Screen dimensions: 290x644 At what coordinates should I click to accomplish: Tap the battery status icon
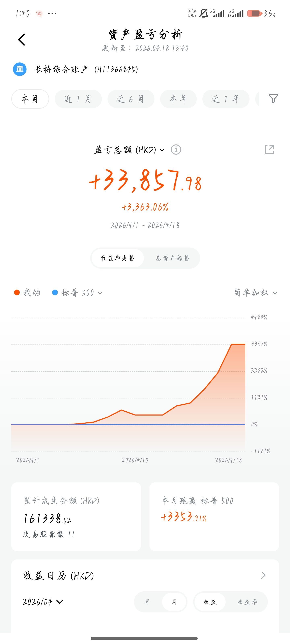tap(254, 13)
